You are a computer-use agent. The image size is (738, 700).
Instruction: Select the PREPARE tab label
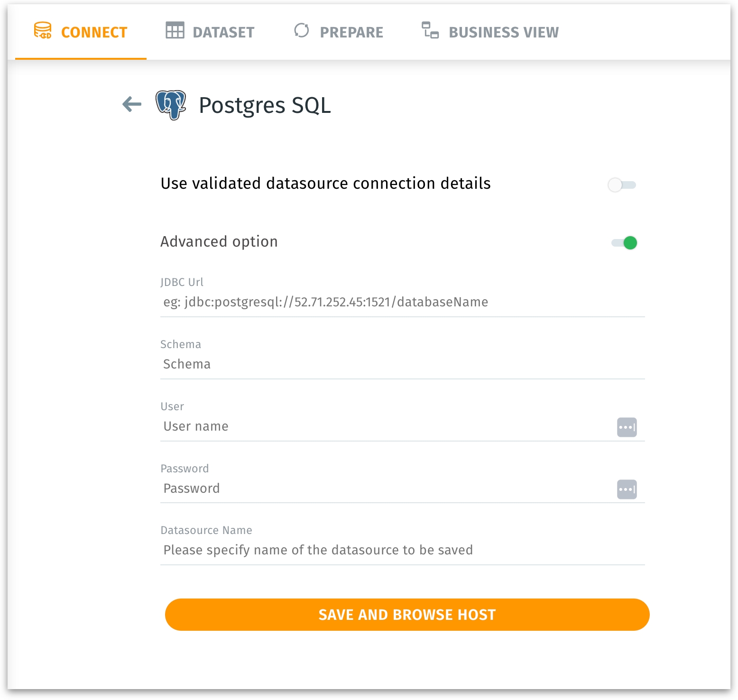point(351,32)
